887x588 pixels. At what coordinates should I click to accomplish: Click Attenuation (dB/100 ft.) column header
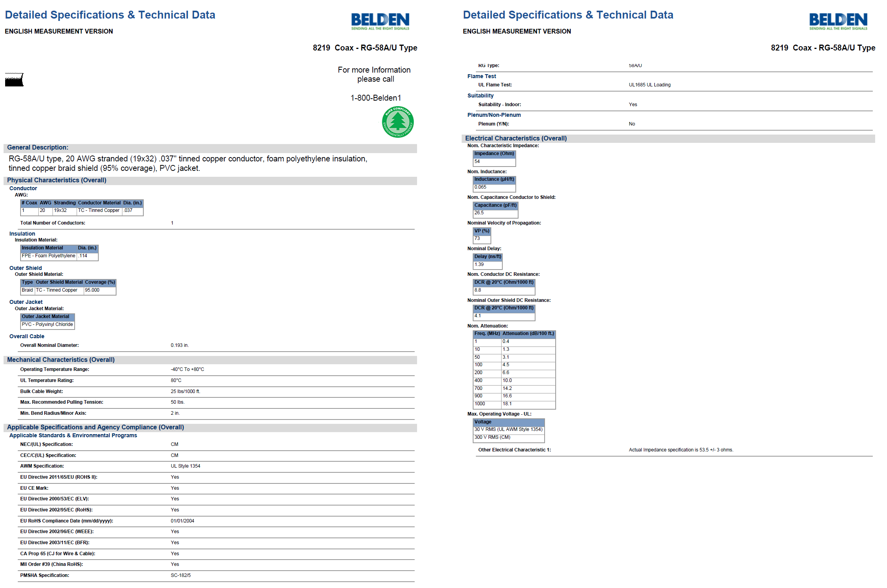528,334
